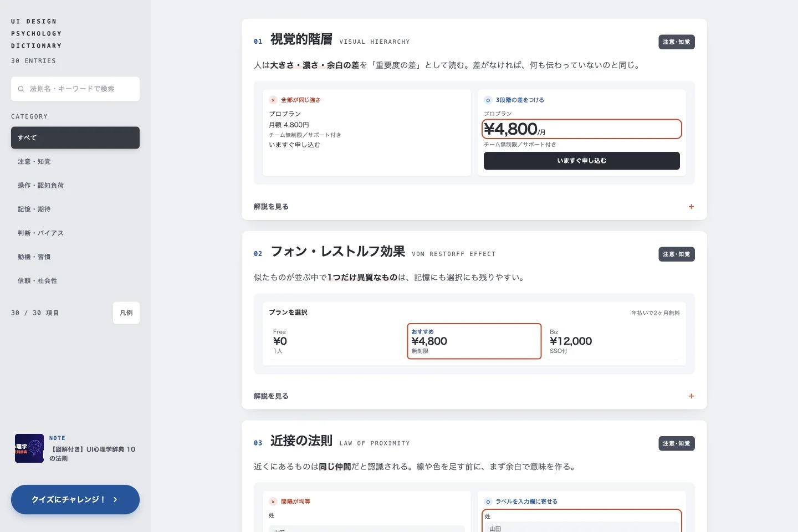Select the おすすめ ¥4,800 plan option
Viewport: 798px width, 532px height.
pos(474,341)
